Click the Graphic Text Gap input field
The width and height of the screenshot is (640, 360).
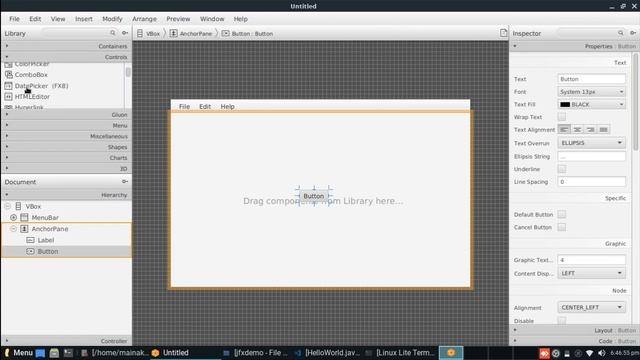coord(591,260)
